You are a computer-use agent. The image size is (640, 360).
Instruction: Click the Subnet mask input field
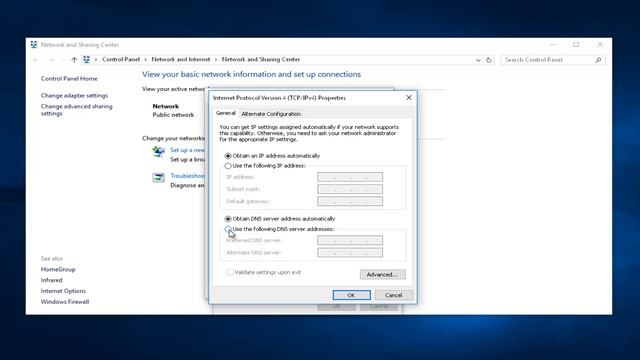350,189
